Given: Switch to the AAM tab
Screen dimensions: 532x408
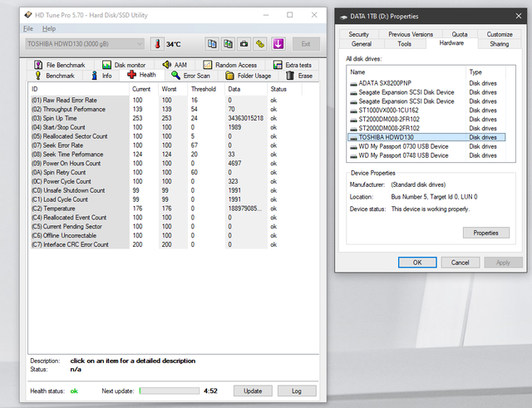Looking at the screenshot, I should pyautogui.click(x=175, y=65).
